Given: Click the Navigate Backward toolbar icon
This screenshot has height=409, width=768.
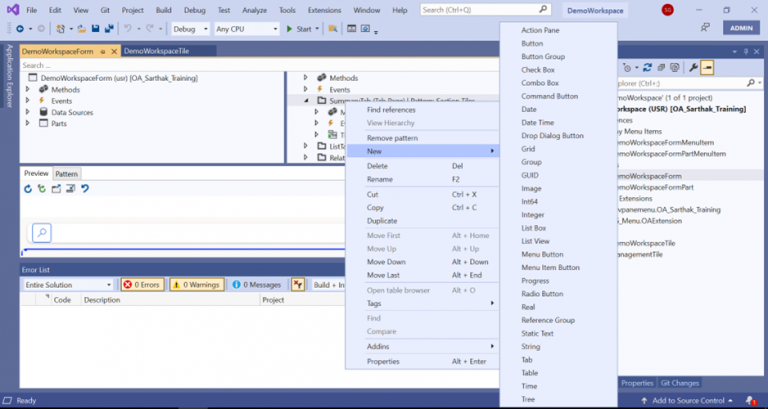Looking at the screenshot, I should 20,29.
